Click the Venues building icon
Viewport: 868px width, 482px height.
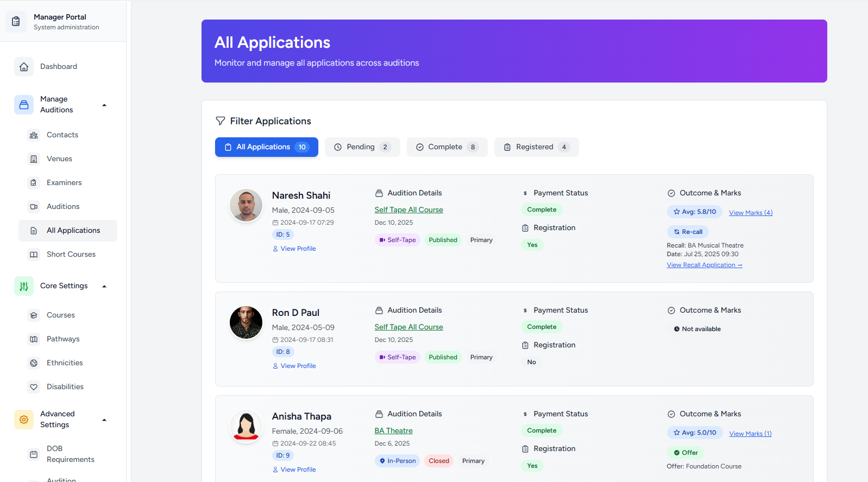(x=34, y=159)
